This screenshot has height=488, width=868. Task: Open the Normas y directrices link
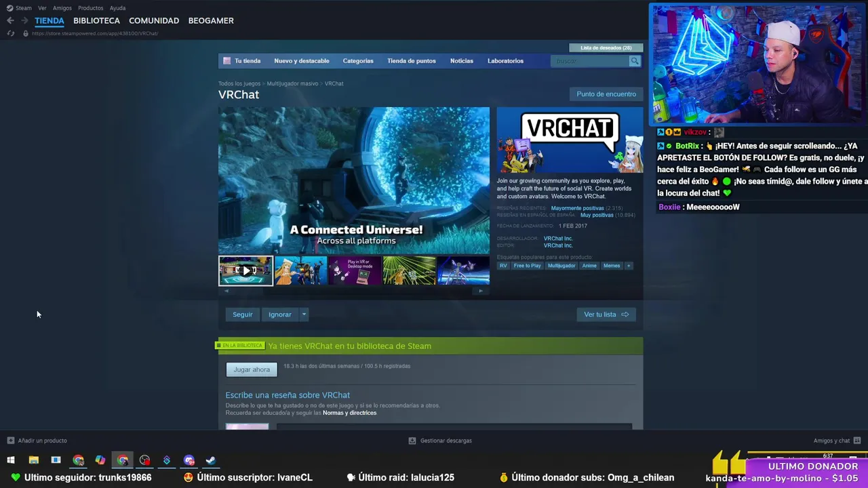350,413
